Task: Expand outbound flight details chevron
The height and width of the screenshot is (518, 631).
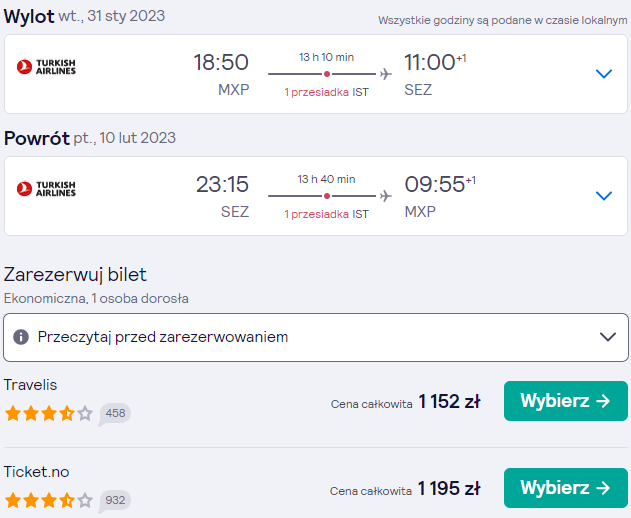Action: tap(604, 74)
